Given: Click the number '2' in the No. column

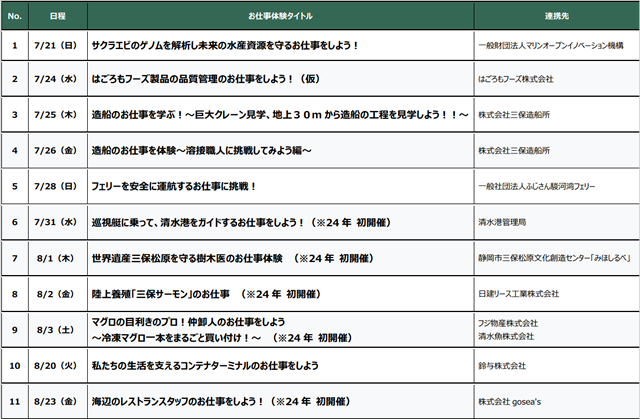Looking at the screenshot, I should coord(15,79).
